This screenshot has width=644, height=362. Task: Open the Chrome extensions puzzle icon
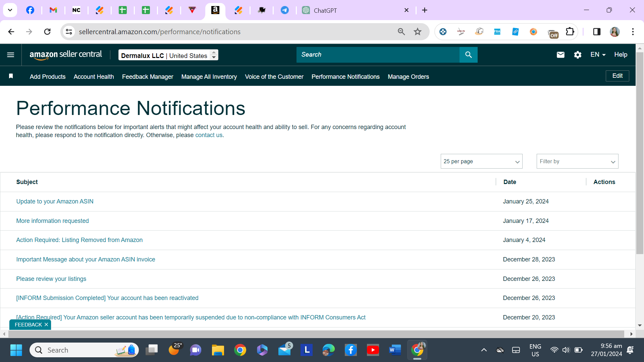570,32
